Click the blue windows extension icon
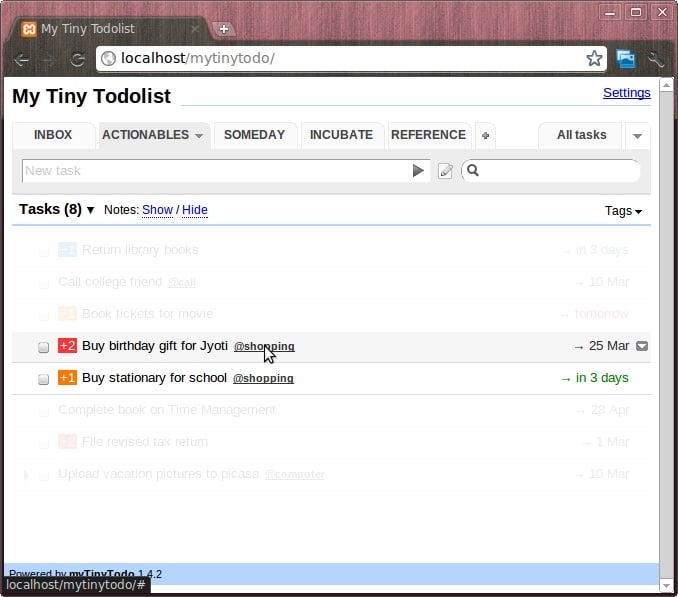This screenshot has height=597, width=678. pyautogui.click(x=625, y=59)
